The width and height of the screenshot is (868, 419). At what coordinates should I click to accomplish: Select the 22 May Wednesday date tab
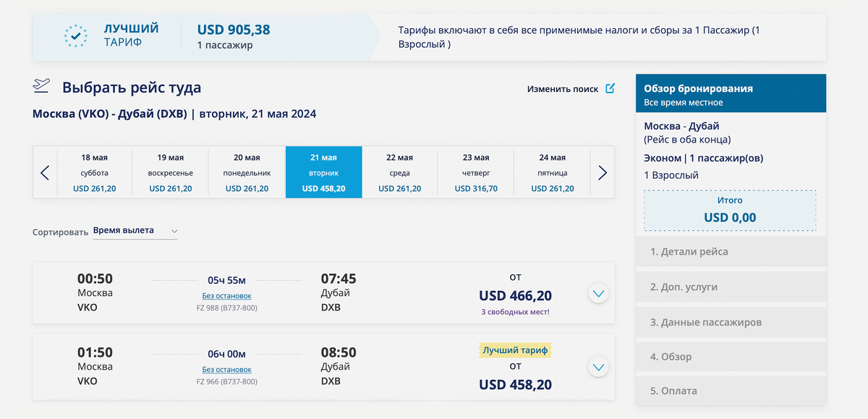399,173
